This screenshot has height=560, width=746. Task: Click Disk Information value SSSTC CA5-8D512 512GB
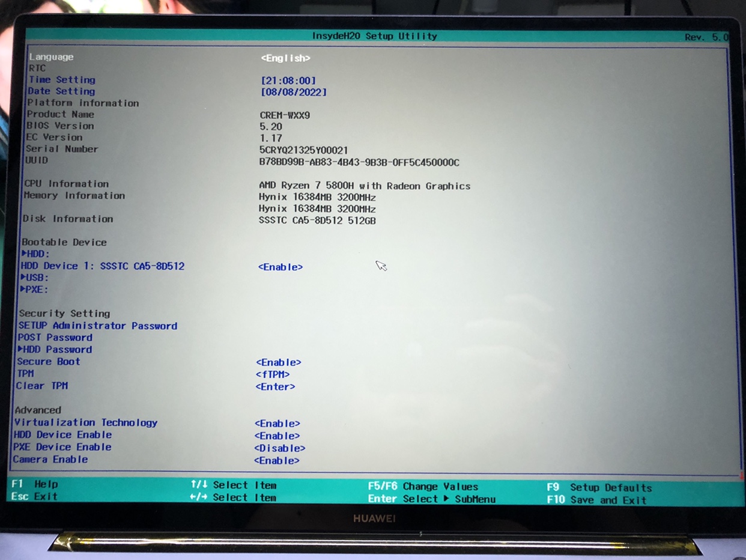click(x=317, y=221)
